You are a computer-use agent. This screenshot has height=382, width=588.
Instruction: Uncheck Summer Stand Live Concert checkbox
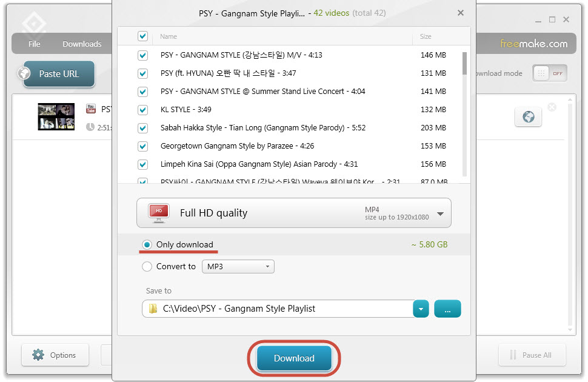pyautogui.click(x=142, y=92)
